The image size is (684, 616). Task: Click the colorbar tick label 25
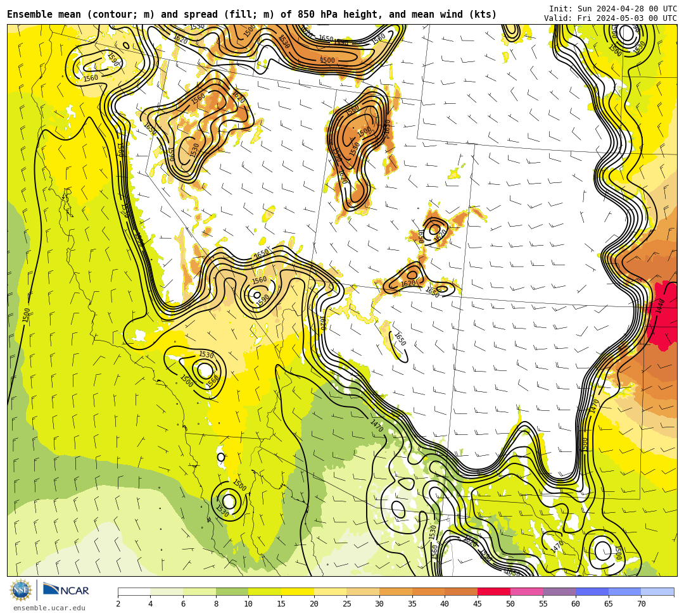347,604
